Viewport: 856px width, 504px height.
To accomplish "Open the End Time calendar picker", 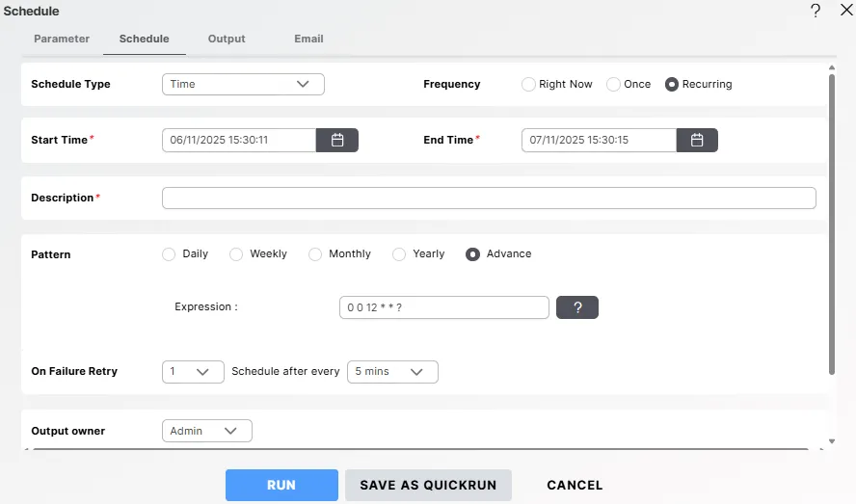I will pos(697,140).
